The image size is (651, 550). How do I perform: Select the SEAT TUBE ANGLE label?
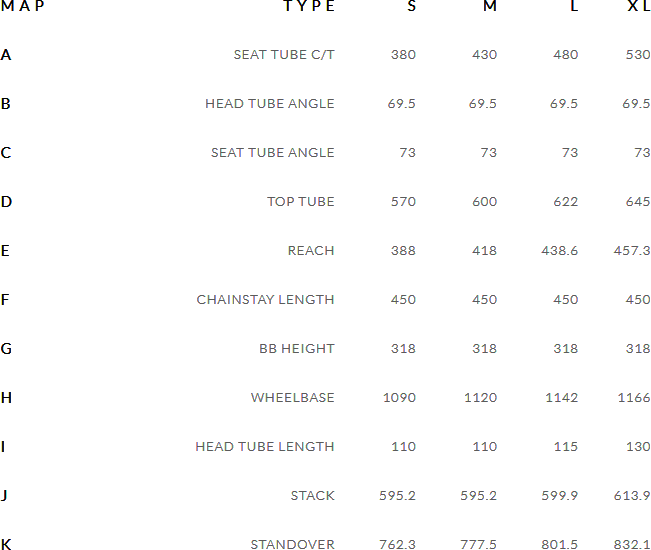(x=272, y=153)
